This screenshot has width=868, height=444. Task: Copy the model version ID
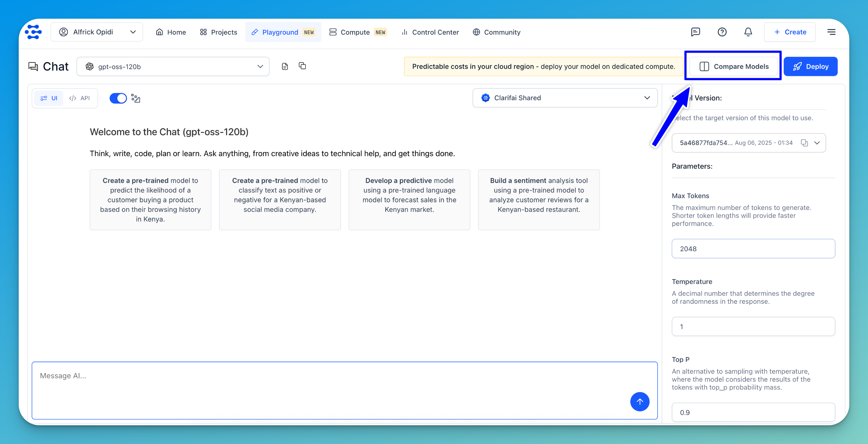coord(804,143)
